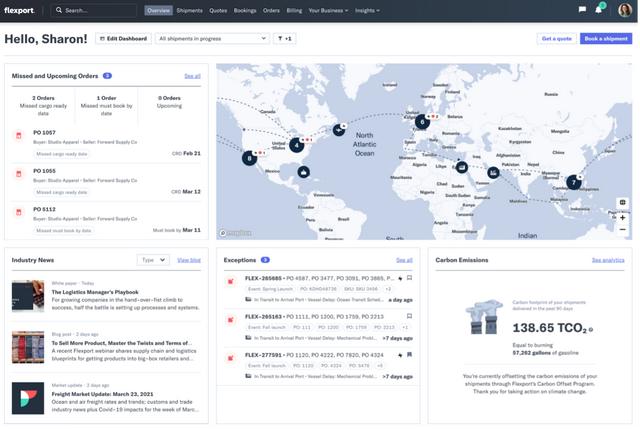
Task: Click the Book a shipment button
Action: coord(605,38)
